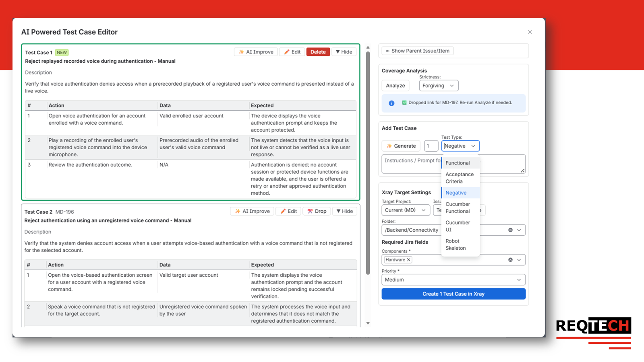
Task: Click the MD-196 issue key
Action: click(64, 212)
